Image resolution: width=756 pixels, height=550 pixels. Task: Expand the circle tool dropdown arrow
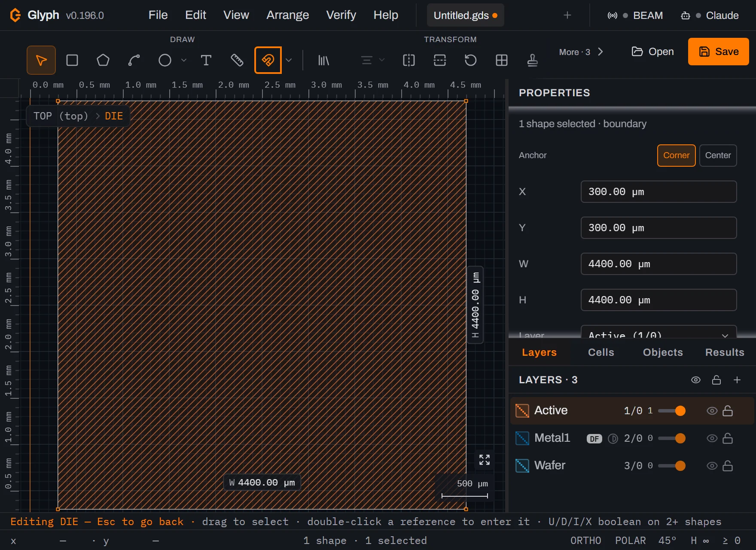click(x=184, y=60)
